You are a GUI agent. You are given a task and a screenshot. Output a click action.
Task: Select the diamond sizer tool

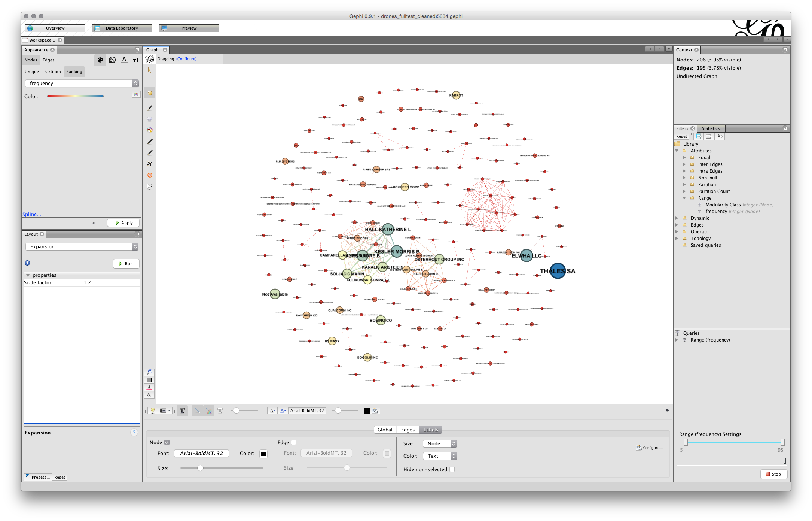150,119
